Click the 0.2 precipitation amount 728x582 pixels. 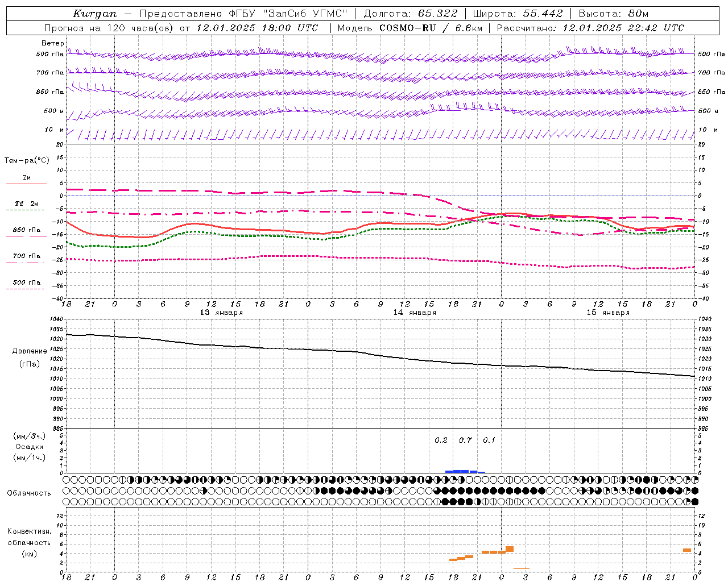[x=441, y=440]
